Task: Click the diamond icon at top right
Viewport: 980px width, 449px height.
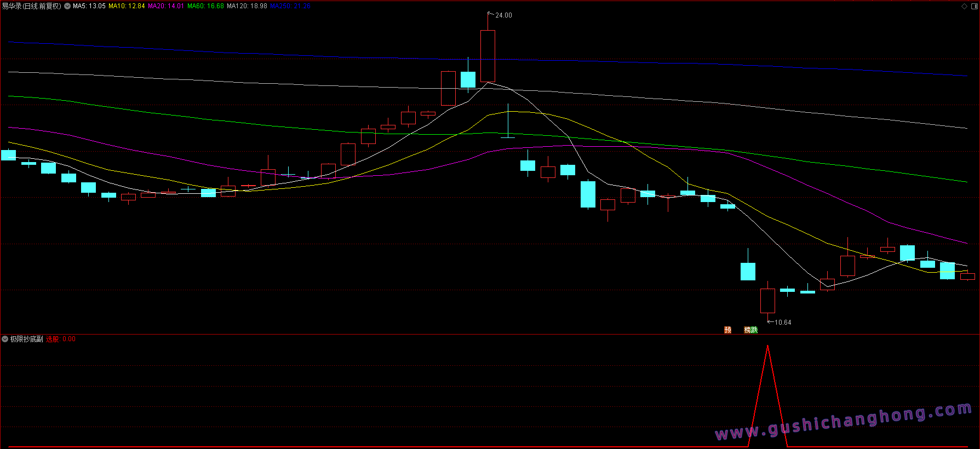Action: click(x=964, y=7)
